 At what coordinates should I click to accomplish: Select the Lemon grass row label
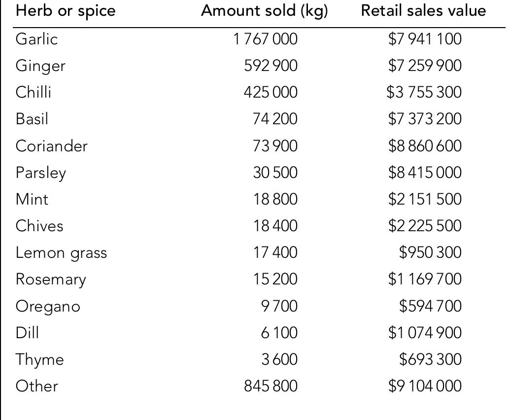(61, 253)
